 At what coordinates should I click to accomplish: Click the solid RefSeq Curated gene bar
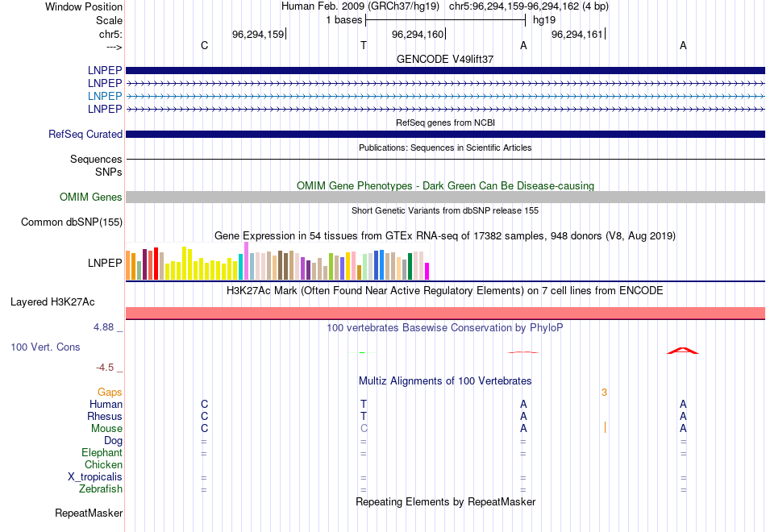(445, 135)
